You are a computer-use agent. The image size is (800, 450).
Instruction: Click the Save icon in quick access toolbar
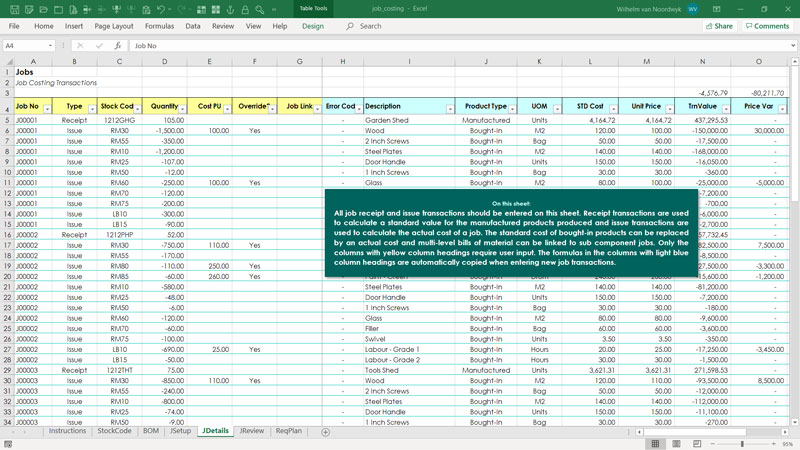(x=14, y=9)
